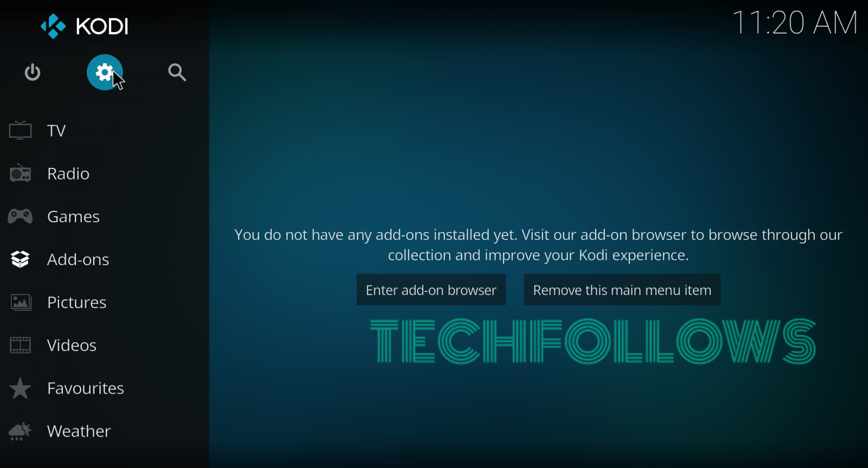The width and height of the screenshot is (868, 468).
Task: Click the power icon
Action: (33, 72)
